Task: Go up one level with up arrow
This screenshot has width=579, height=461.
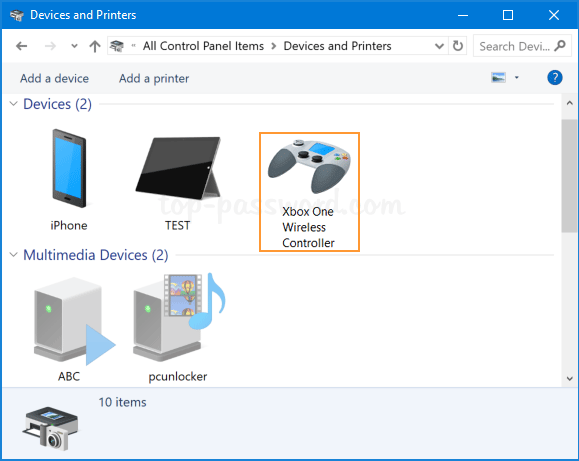Action: (95, 46)
